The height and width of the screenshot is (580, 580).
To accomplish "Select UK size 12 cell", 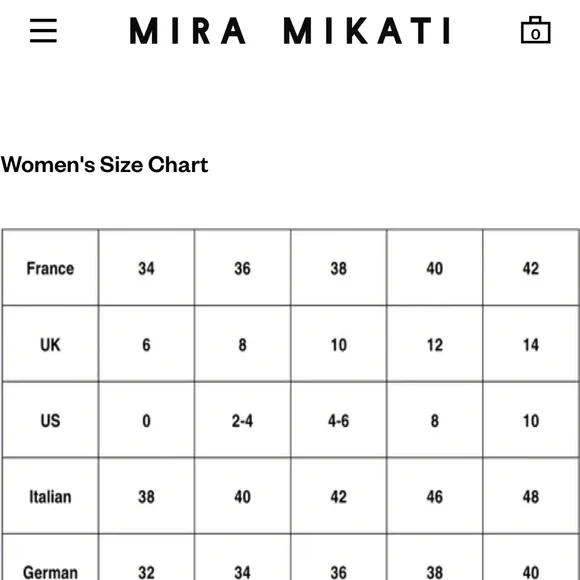I will [435, 344].
